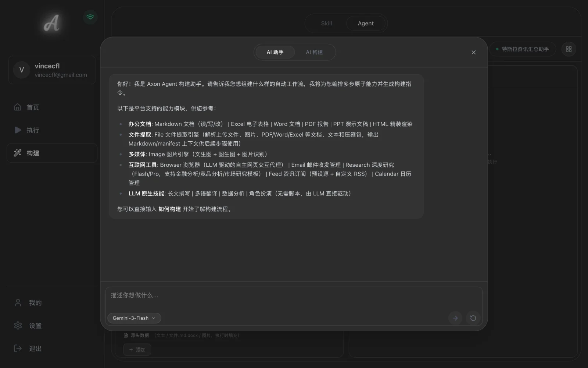588x368 pixels.
Task: Click the 文件提取 bullet heading
Action: pos(140,135)
